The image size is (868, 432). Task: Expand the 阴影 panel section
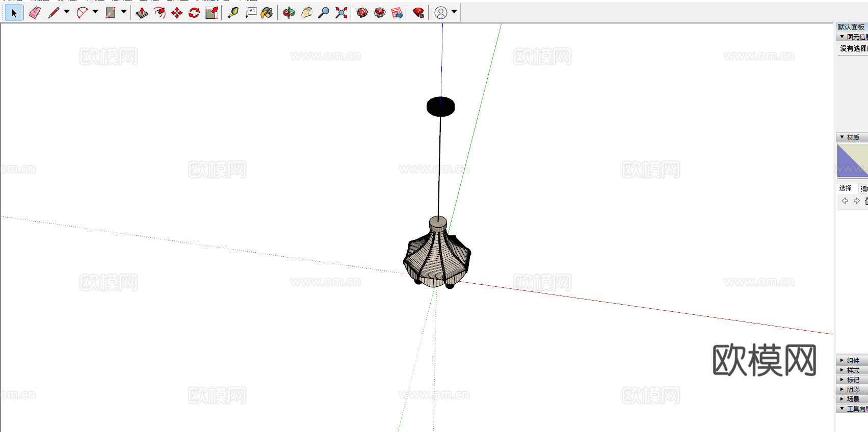852,389
